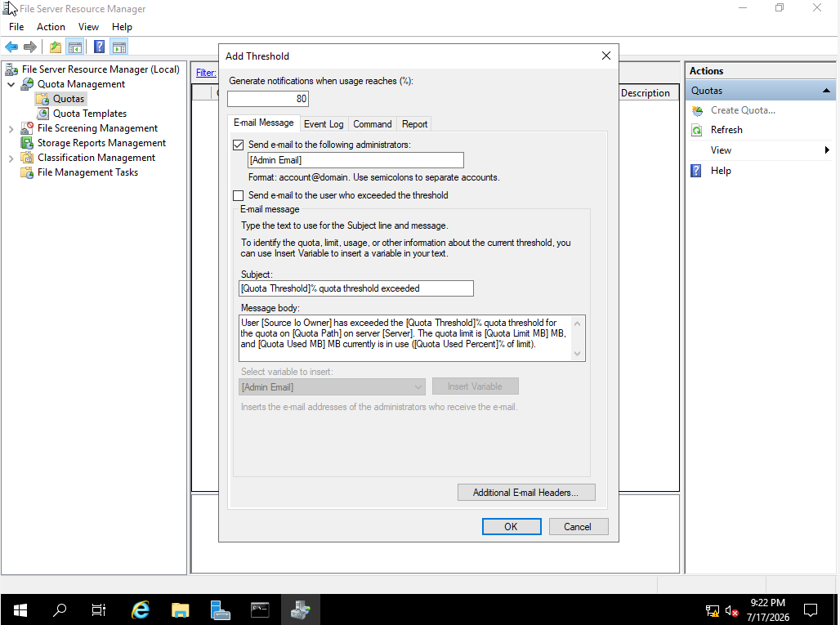Click the Storage Reports Management icon
Screen dimensions: 840x625
[27, 143]
